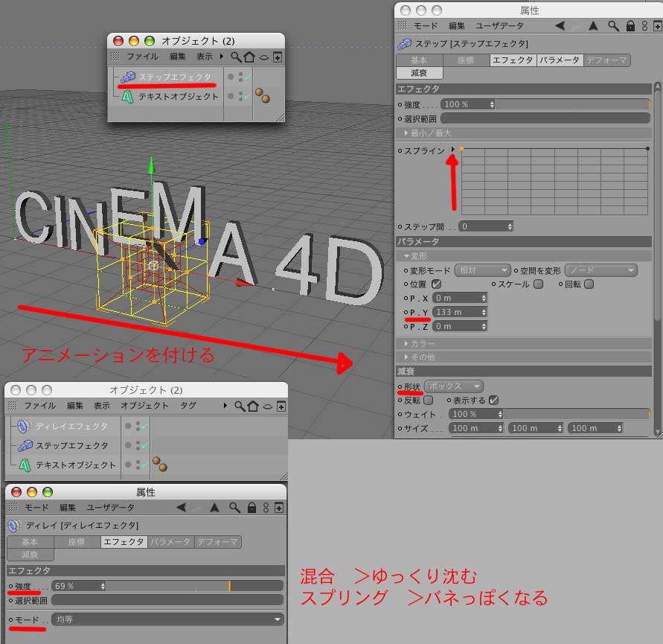Expand the 最小／最大 section
663x644 pixels.
524,133
